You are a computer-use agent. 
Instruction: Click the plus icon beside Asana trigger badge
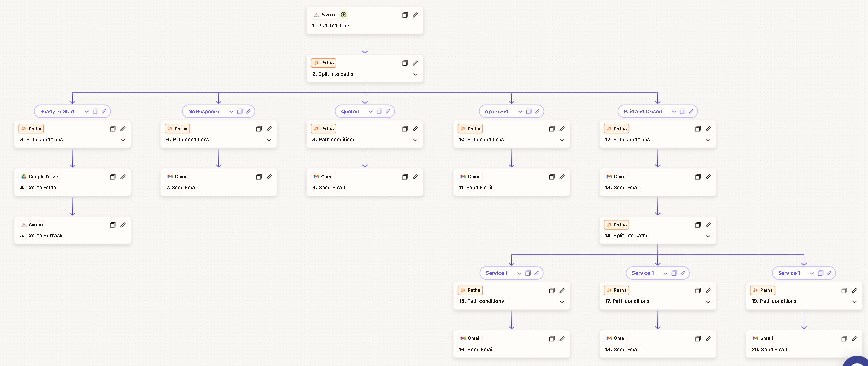(x=343, y=15)
